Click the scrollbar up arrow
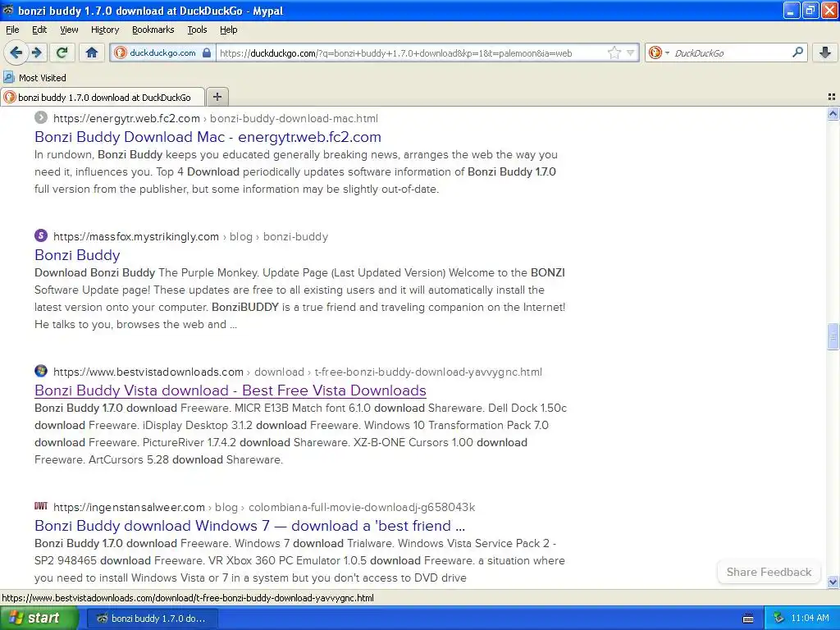Viewport: 840px width, 630px height. click(x=833, y=113)
